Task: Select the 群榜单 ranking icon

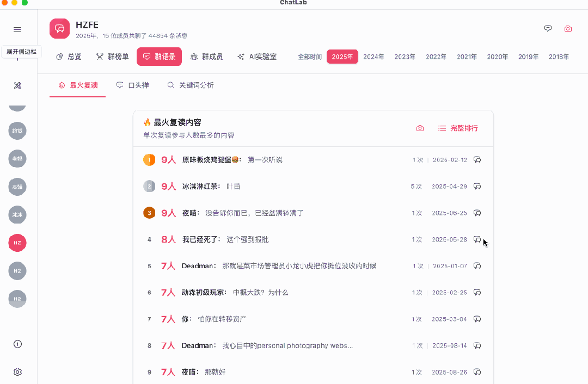Action: pos(112,56)
